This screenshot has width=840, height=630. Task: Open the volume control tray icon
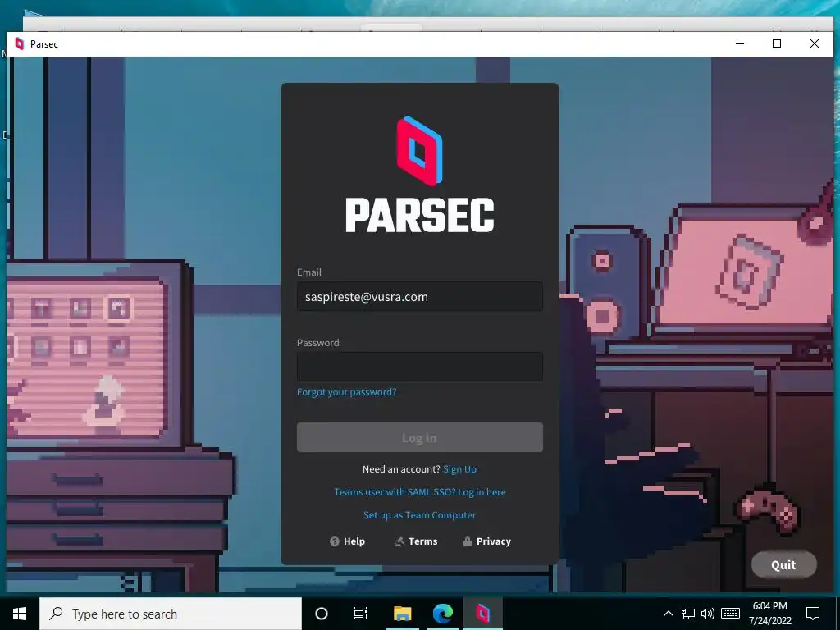(x=708, y=614)
